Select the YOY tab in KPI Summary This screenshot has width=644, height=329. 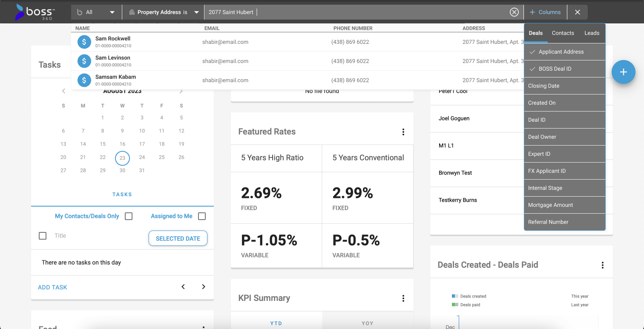tap(368, 323)
